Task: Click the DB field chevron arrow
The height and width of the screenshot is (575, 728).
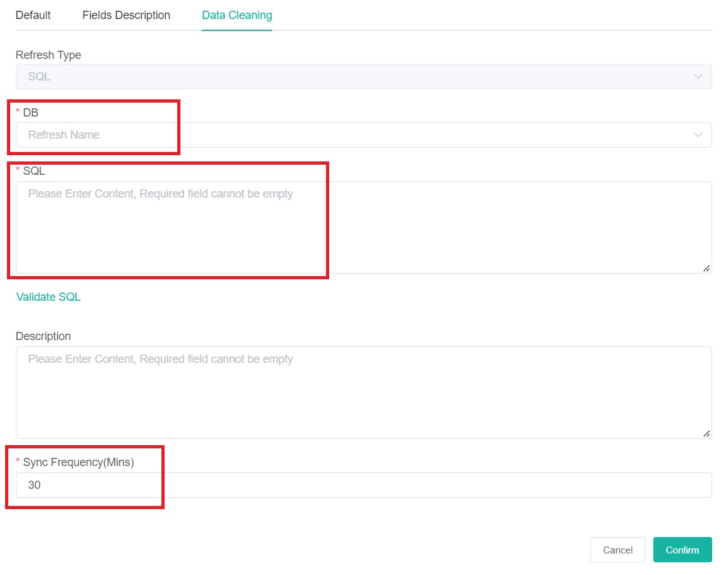Action: pyautogui.click(x=698, y=135)
